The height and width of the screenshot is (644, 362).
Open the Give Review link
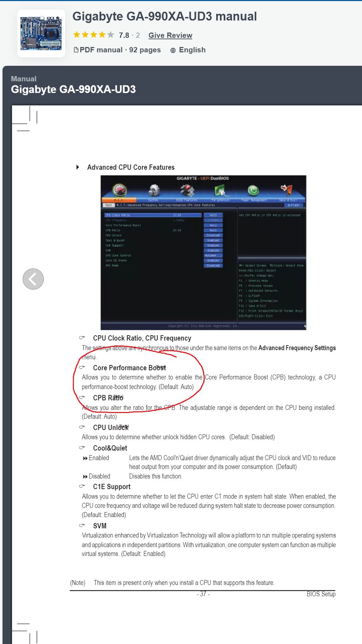[170, 35]
